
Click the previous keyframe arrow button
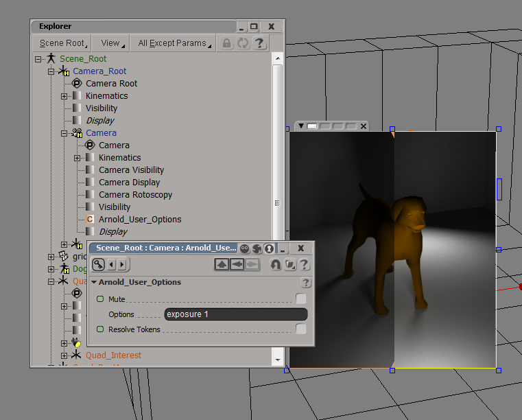(x=112, y=264)
